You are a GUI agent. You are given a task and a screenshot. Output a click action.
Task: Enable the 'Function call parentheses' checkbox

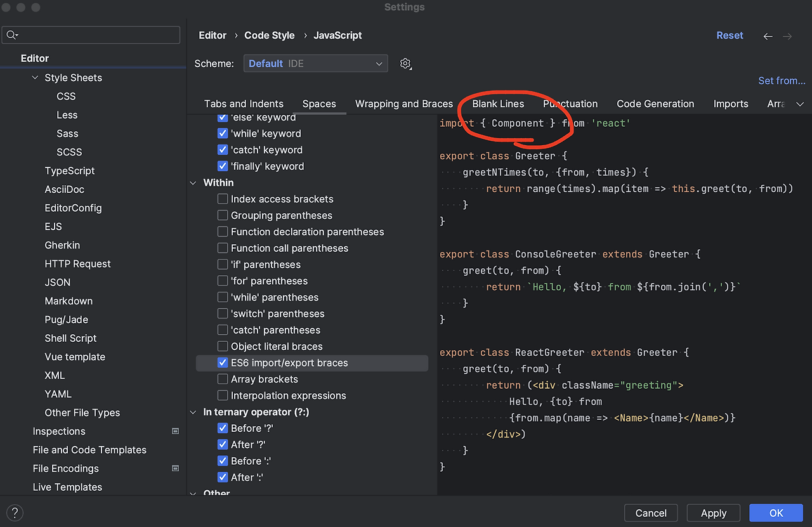point(223,248)
